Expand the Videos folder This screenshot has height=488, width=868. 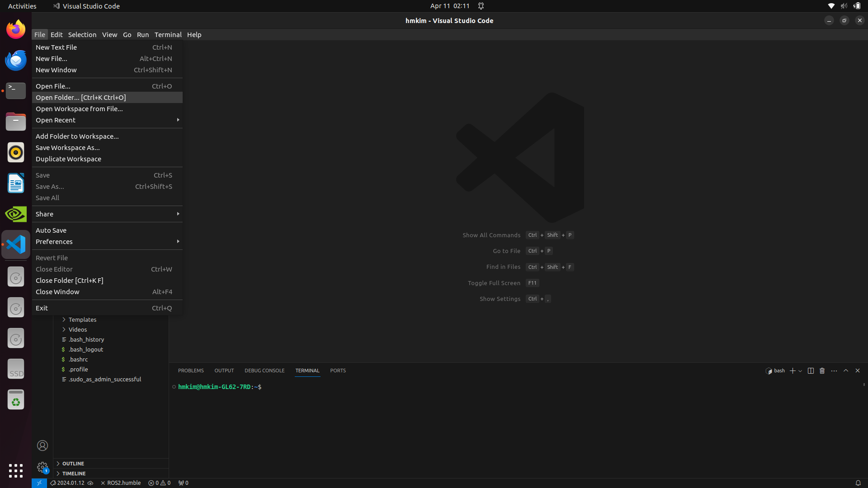(77, 330)
